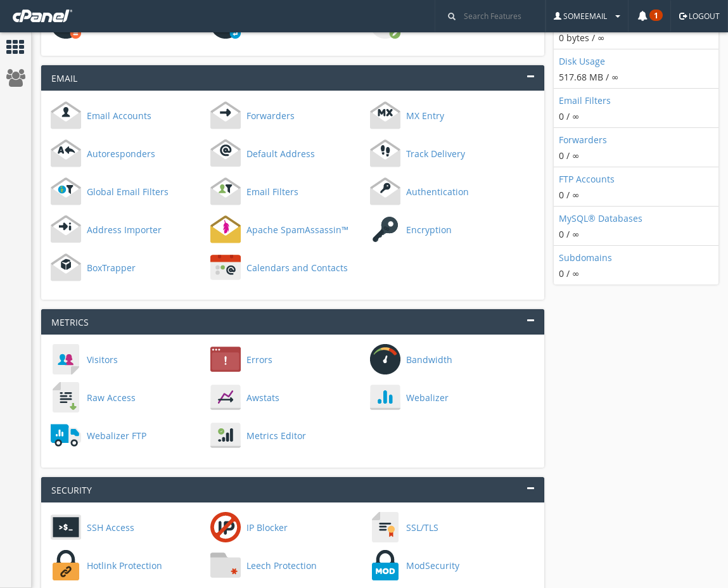Click the MX Entry icon
This screenshot has width=728, height=588.
(x=385, y=115)
